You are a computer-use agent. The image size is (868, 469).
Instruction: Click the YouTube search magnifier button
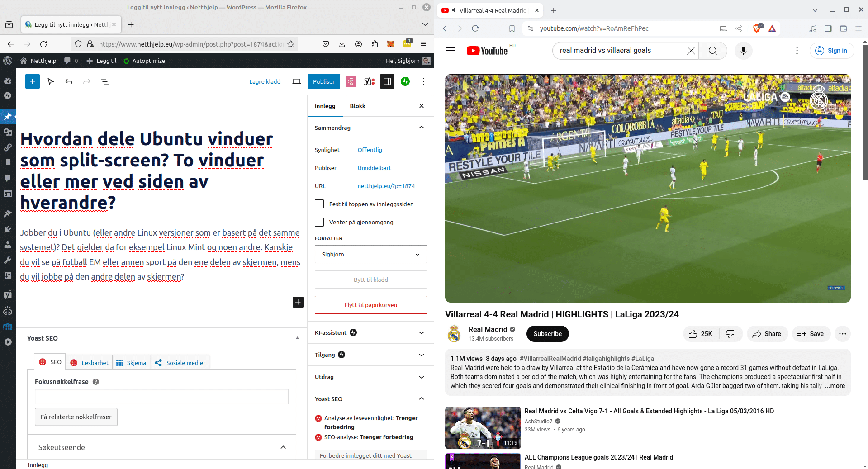[x=713, y=51]
